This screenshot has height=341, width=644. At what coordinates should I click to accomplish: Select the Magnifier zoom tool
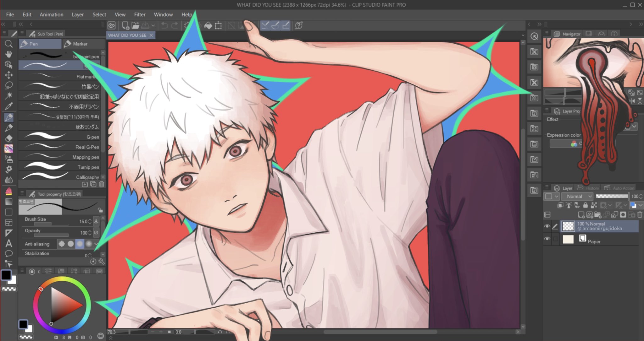coord(9,44)
